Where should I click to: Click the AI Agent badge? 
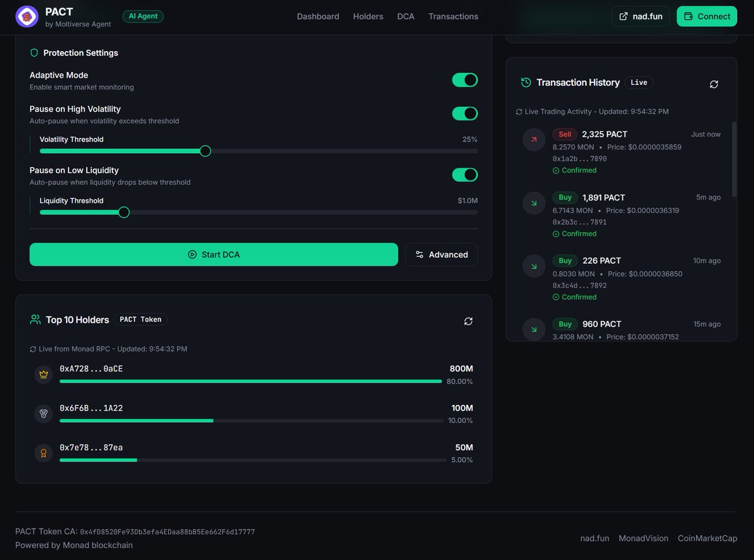[143, 16]
